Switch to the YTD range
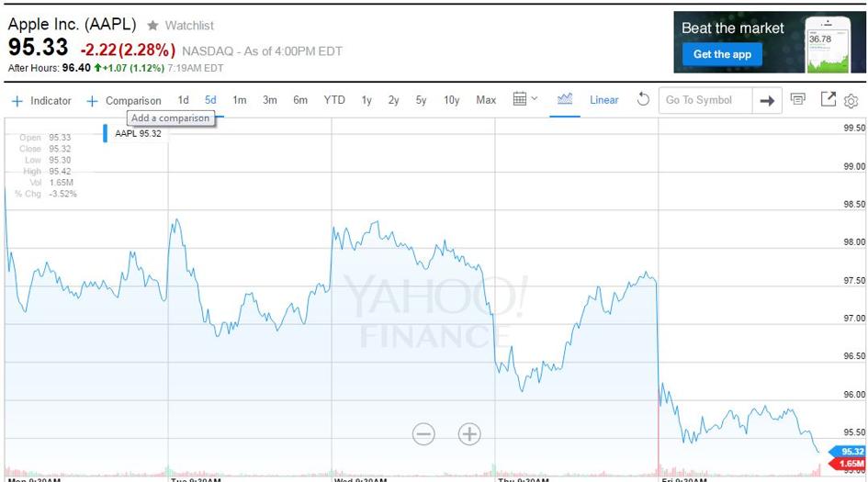The height and width of the screenshot is (482, 868). [334, 100]
